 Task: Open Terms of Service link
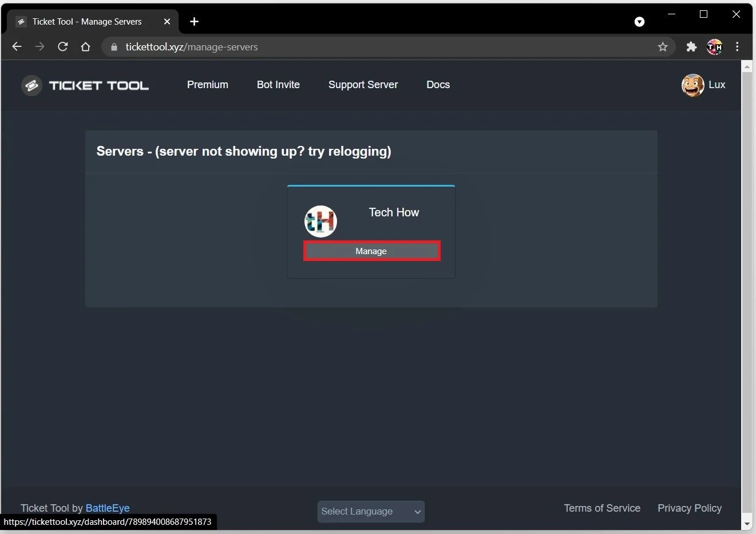tap(602, 508)
